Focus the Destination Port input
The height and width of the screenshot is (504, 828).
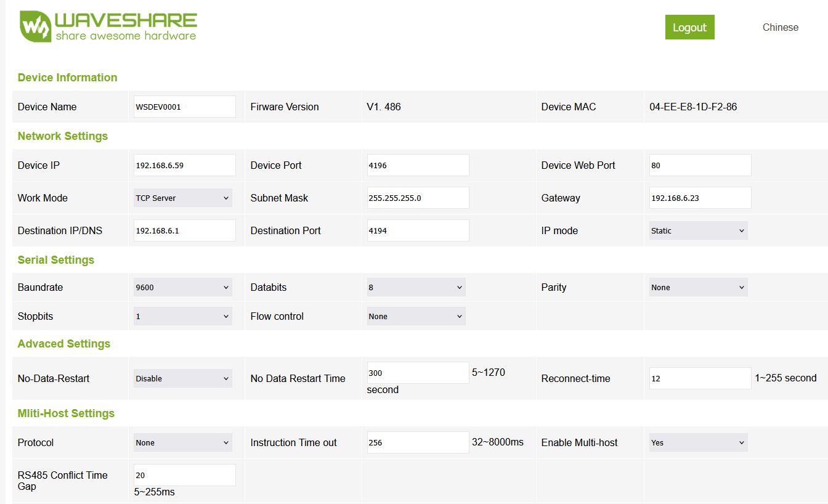(418, 230)
